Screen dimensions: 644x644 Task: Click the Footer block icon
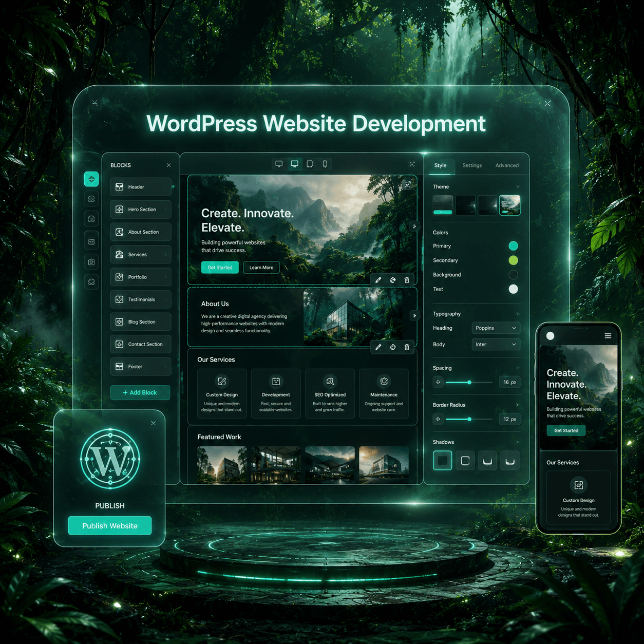119,367
